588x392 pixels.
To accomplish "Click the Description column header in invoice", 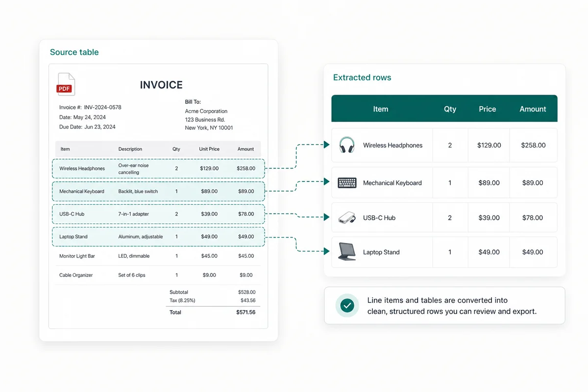I will 130,149.
